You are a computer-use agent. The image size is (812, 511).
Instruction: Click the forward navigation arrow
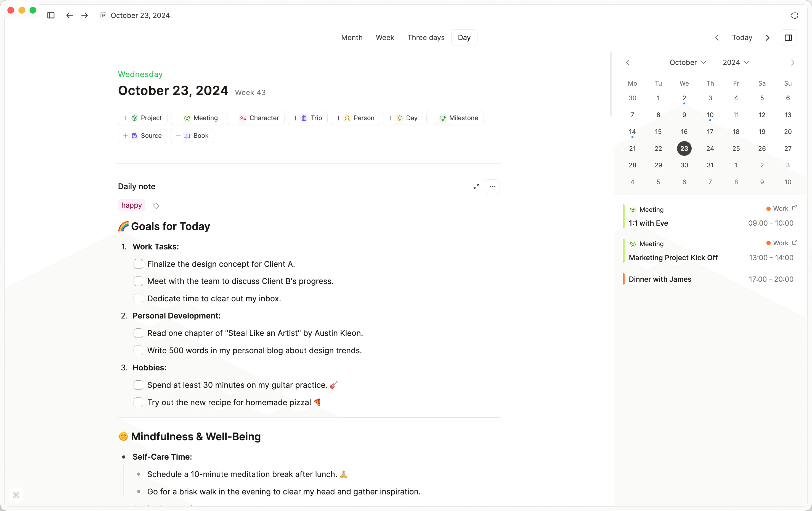pos(85,15)
